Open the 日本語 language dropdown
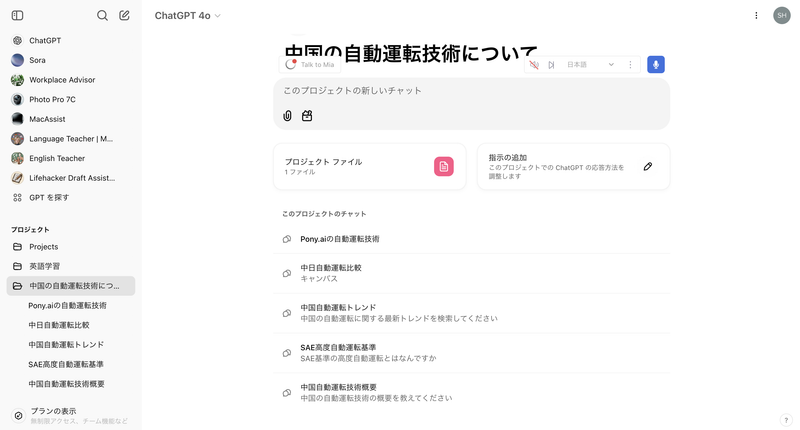 [590, 65]
